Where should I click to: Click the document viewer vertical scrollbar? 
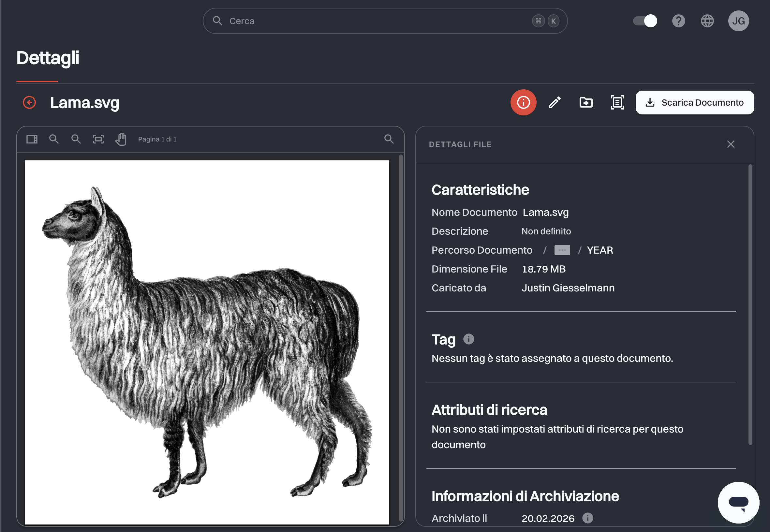401,338
